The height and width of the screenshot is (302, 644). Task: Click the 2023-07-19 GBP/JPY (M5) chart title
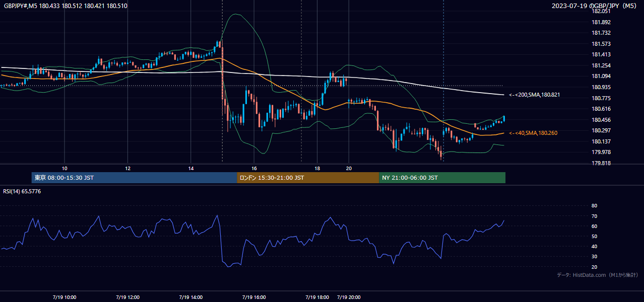pos(594,6)
